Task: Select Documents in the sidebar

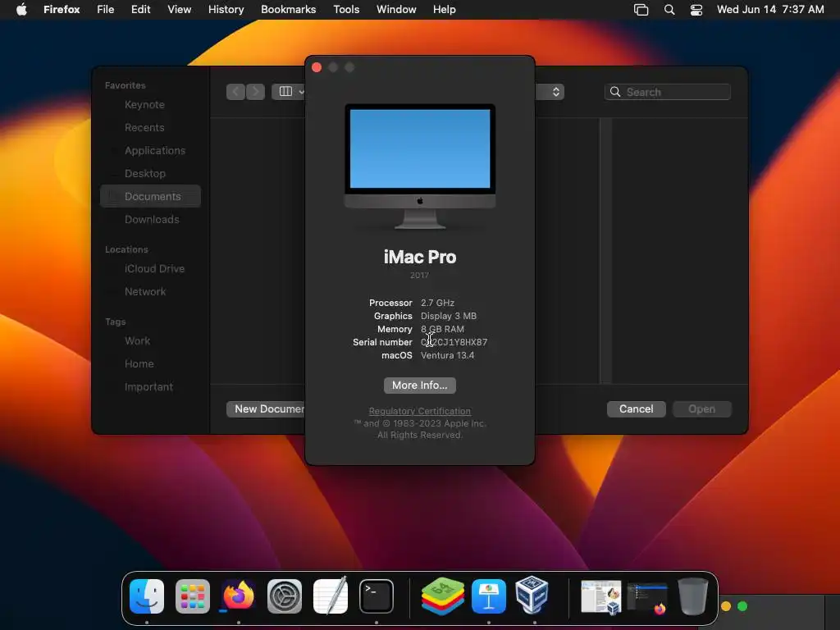Action: [x=151, y=196]
